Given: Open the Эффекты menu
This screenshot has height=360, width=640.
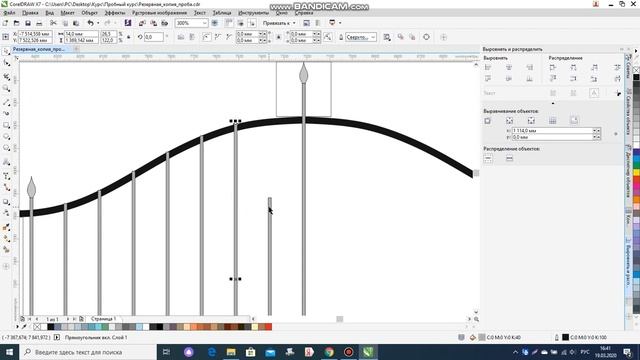Looking at the screenshot, I should tap(115, 13).
